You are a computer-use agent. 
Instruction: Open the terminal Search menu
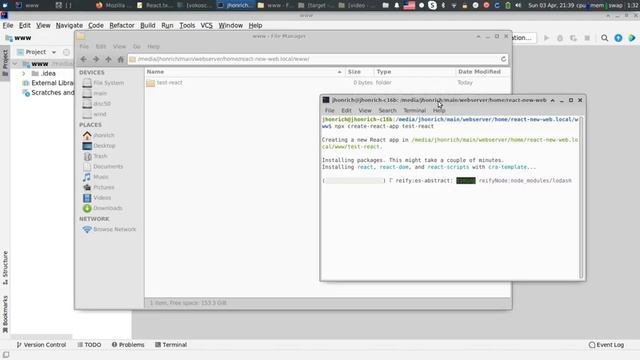(387, 111)
